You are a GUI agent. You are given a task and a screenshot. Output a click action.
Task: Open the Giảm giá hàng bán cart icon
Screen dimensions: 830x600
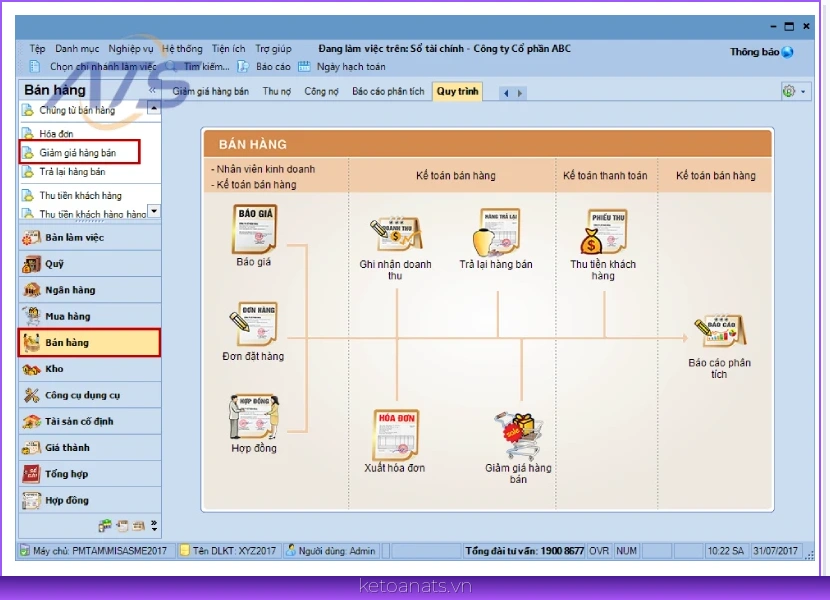click(518, 436)
